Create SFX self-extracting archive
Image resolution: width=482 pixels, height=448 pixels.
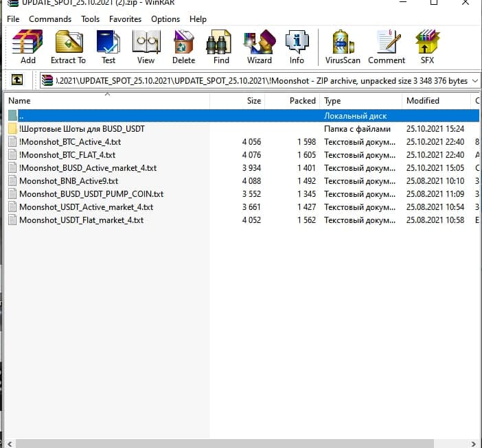point(427,47)
